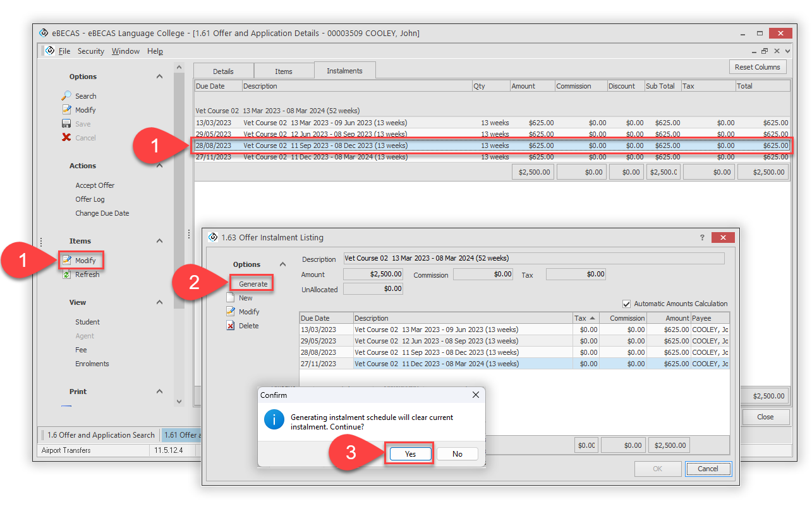
Task: Click the Refresh icon under Items
Action: 66,275
